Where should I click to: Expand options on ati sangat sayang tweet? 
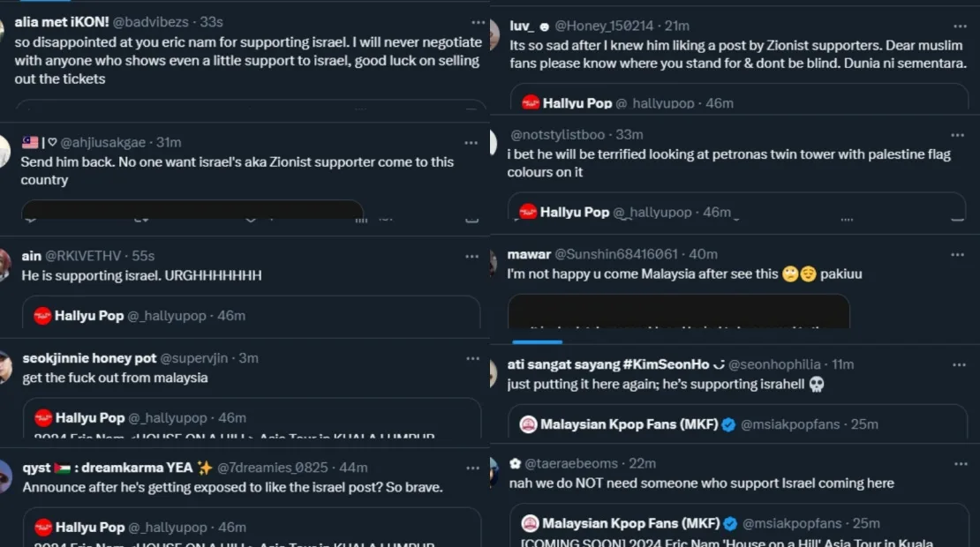pos(958,364)
